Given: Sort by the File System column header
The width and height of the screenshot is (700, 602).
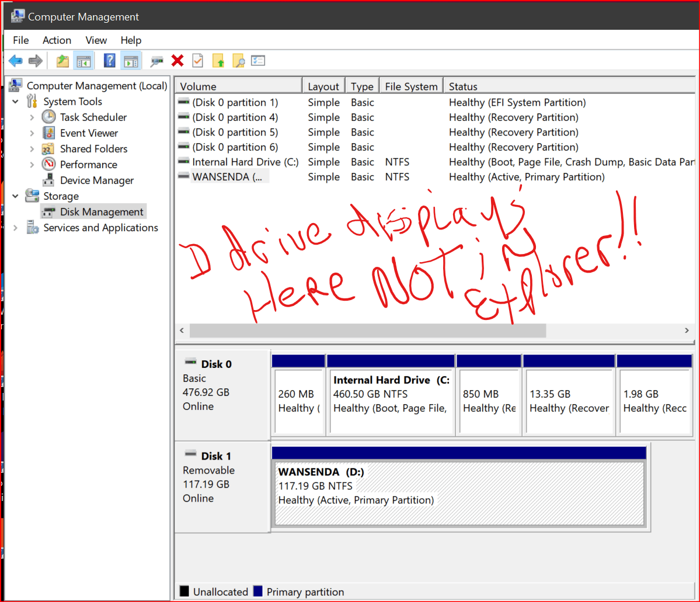Looking at the screenshot, I should point(411,86).
